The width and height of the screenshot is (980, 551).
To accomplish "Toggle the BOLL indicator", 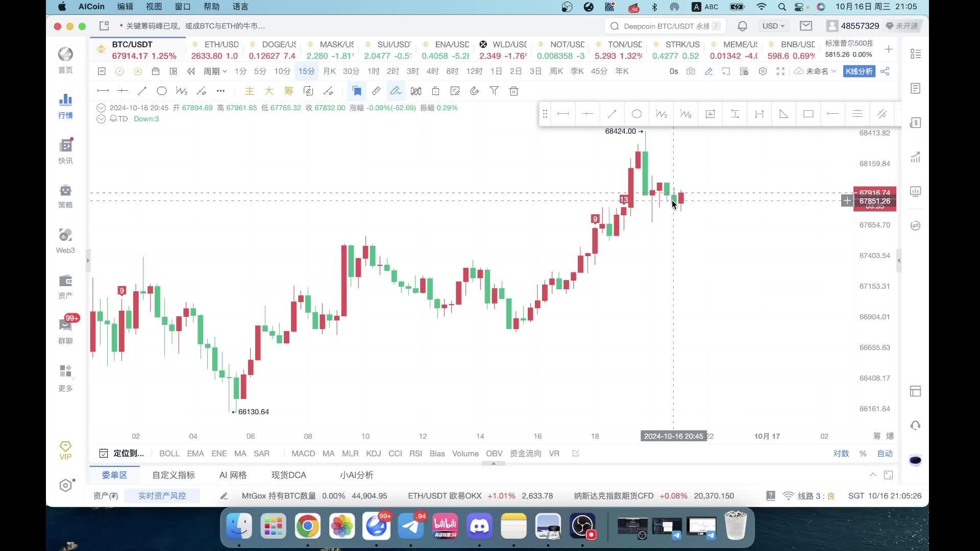I will (x=169, y=454).
